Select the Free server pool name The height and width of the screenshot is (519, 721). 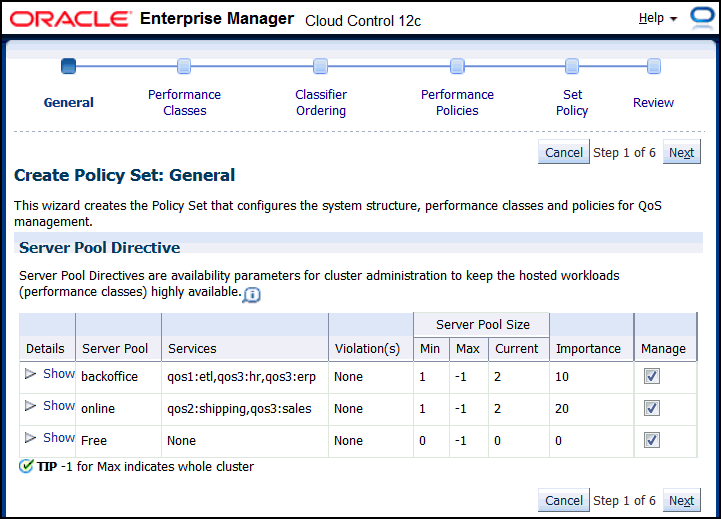tap(94, 440)
